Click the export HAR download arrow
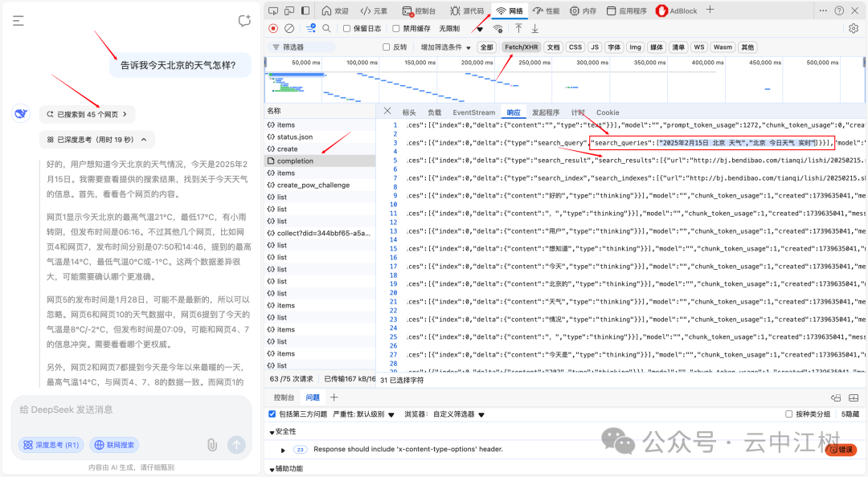 [534, 28]
